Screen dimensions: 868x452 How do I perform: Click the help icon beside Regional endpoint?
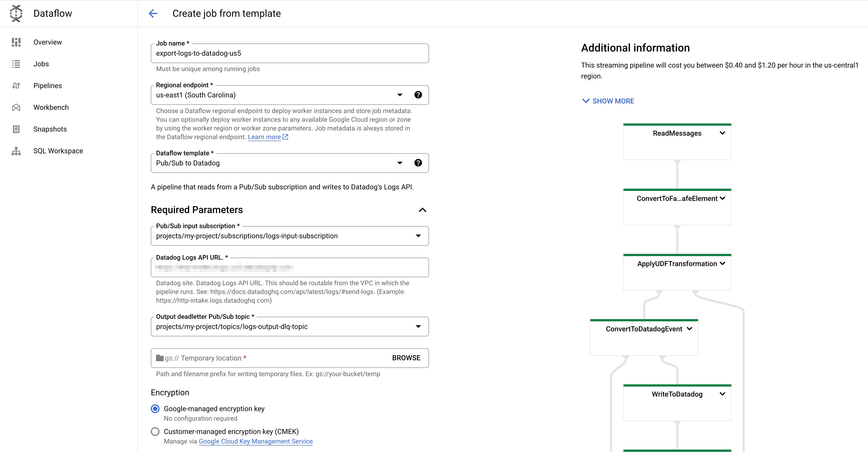coord(418,95)
